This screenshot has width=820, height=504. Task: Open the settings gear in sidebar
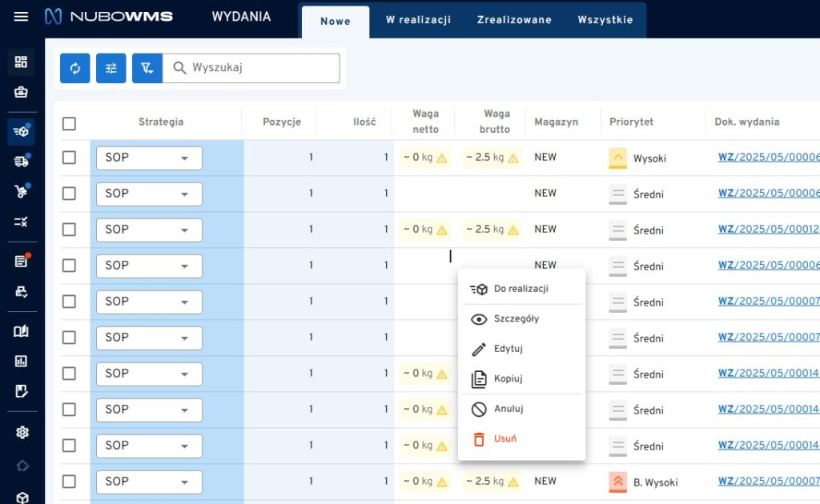point(22,433)
